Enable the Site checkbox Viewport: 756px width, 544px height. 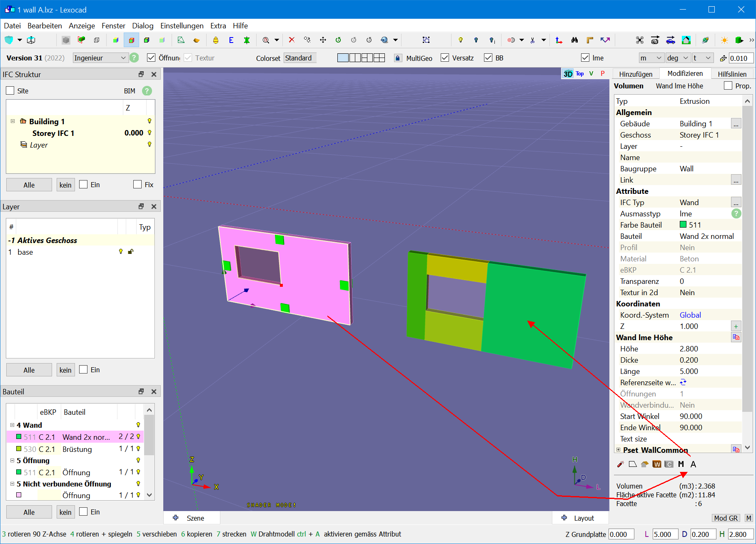[x=10, y=91]
